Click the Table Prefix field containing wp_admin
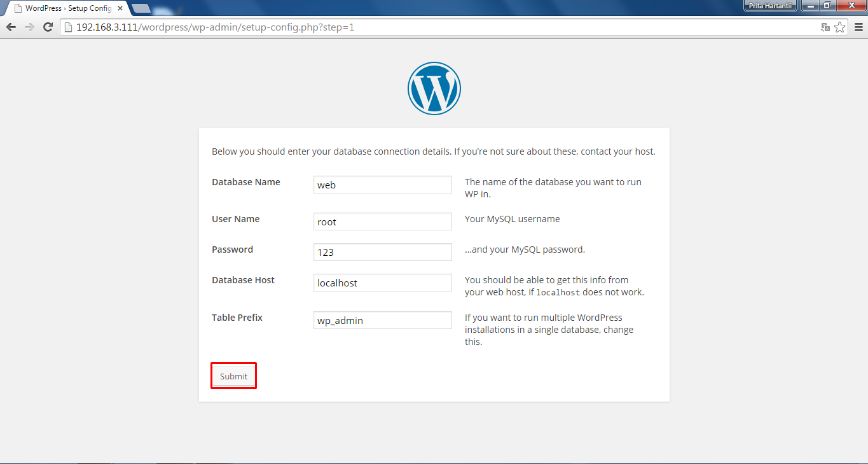Image resolution: width=868 pixels, height=464 pixels. pos(383,320)
